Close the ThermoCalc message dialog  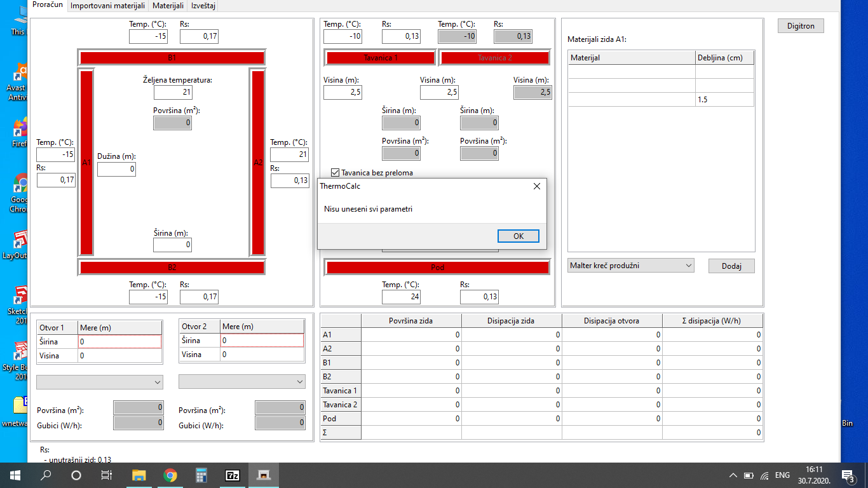point(536,186)
